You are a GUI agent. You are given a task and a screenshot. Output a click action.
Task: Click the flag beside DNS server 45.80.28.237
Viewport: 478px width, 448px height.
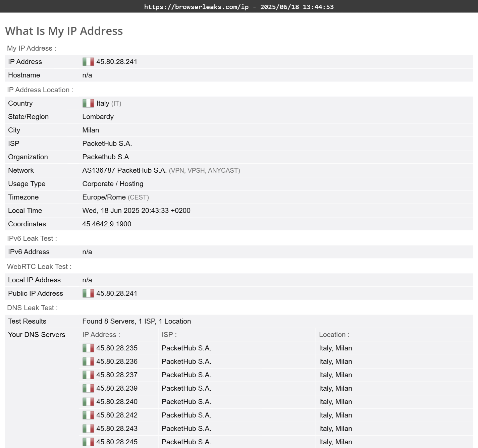tap(88, 375)
